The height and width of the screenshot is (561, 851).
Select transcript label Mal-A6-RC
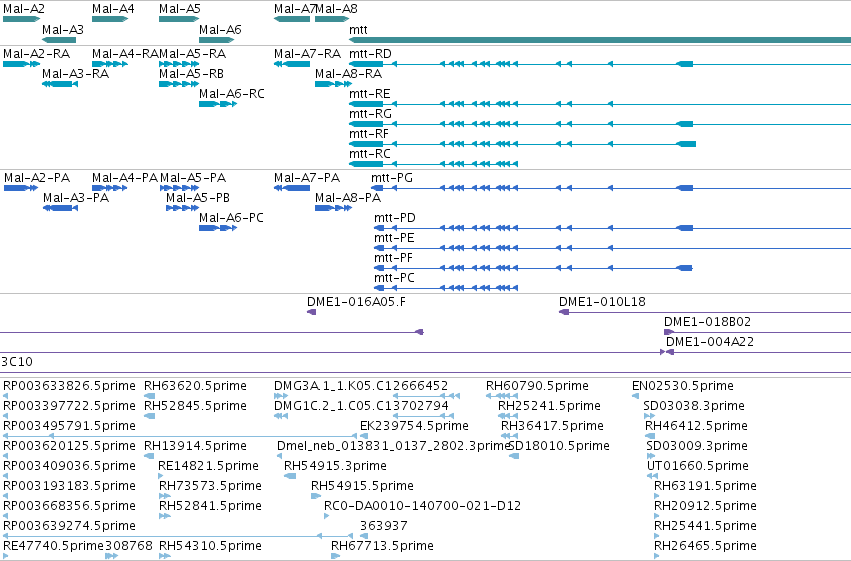(232, 94)
